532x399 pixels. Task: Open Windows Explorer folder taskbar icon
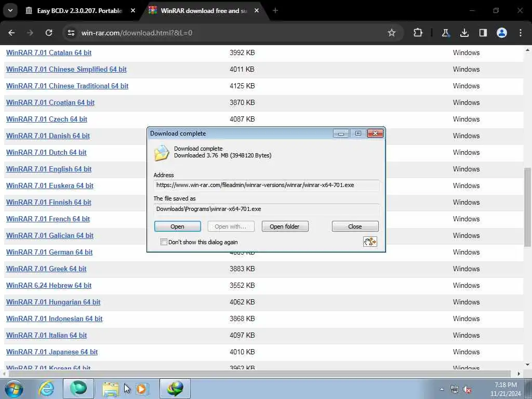[111, 389]
